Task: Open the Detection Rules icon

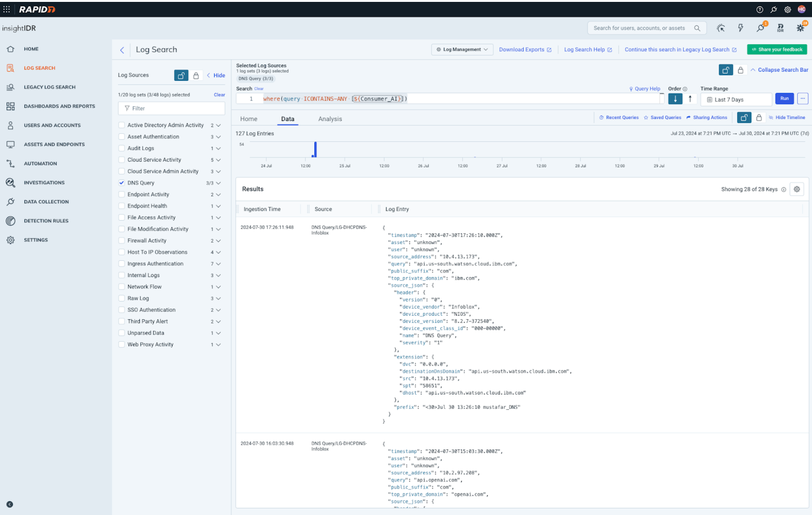Action: [x=10, y=221]
